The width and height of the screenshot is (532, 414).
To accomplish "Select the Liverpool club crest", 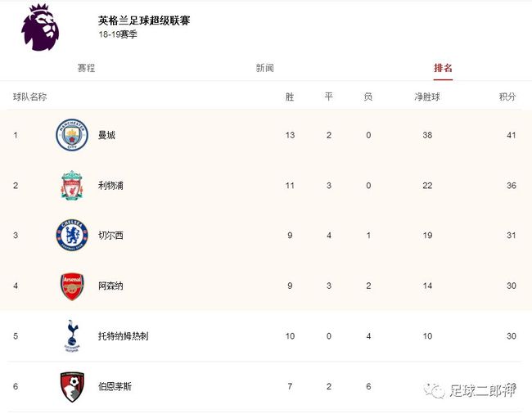I will coord(72,186).
